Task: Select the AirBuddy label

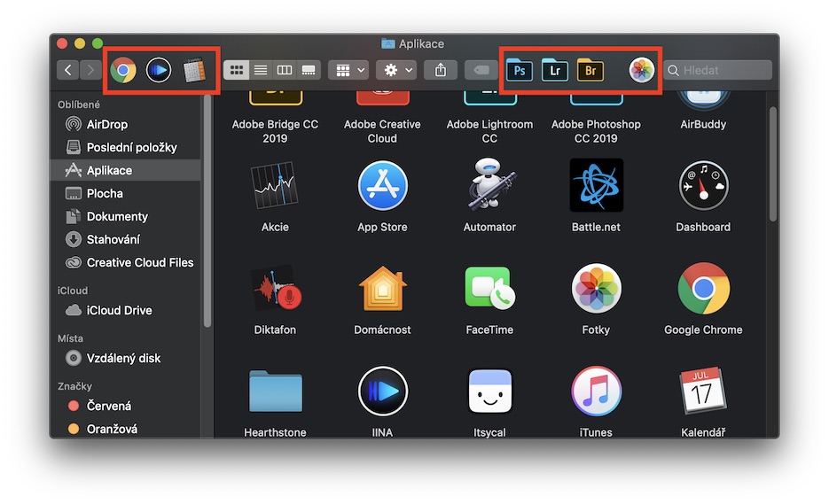Action: click(703, 124)
